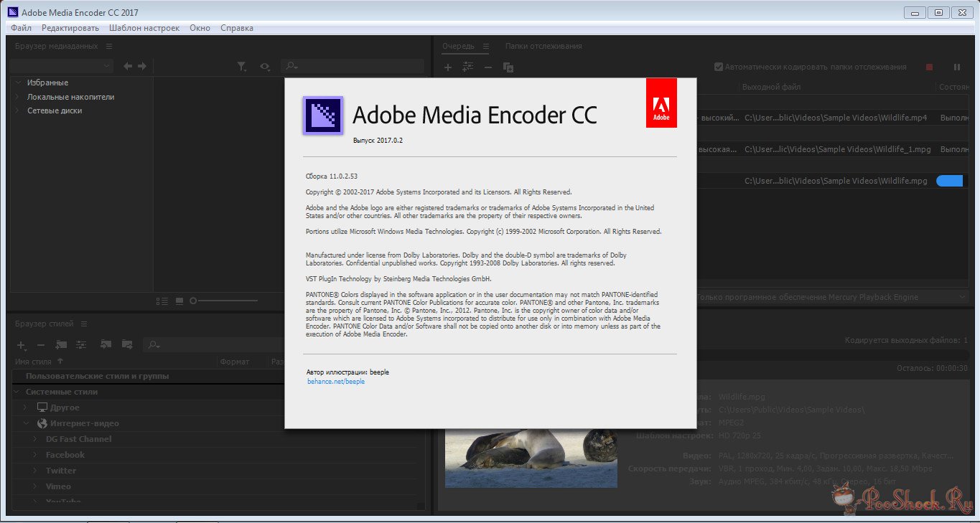980x523 pixels.
Task: Click the blue encoding progress bar
Action: (949, 181)
